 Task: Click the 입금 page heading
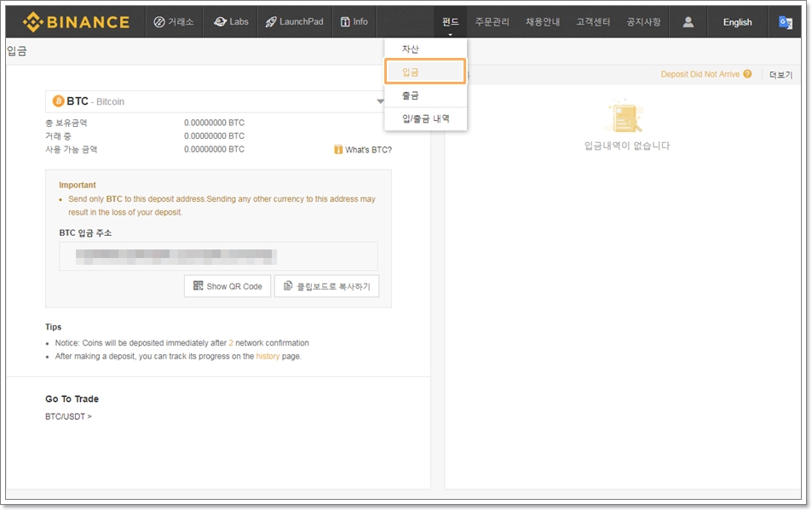click(16, 51)
